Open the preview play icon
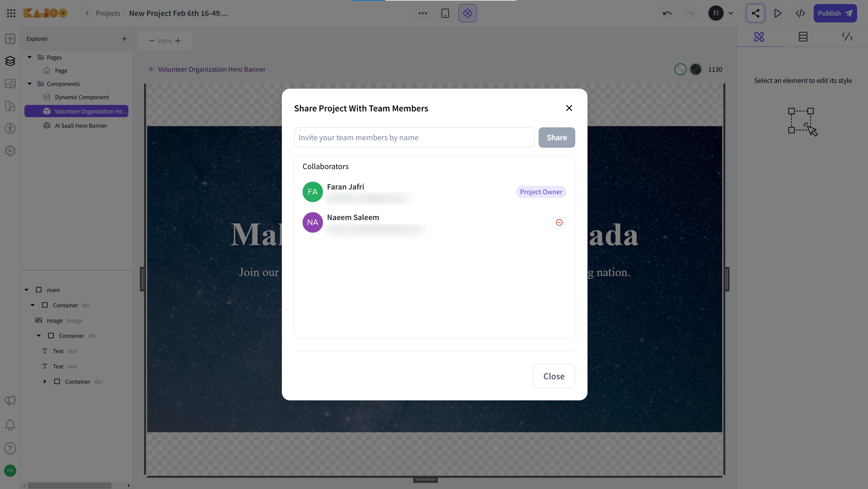 coord(778,13)
